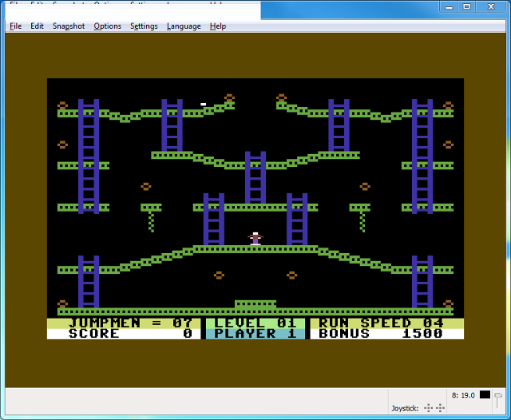The width and height of the screenshot is (511, 420).
Task: Close the emulator window
Action: click(491, 7)
